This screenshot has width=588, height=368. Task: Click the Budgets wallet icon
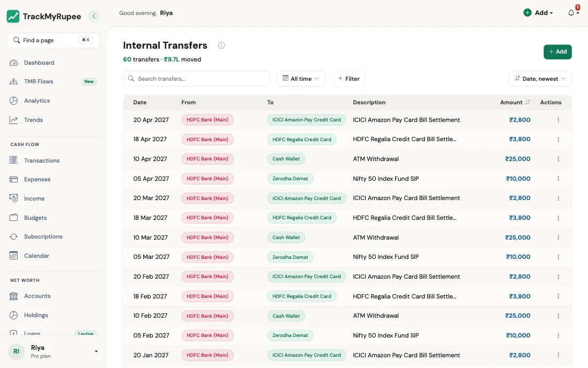(13, 218)
